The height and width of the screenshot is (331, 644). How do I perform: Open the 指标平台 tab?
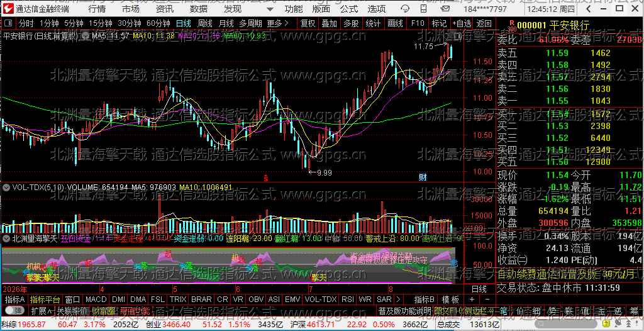click(x=45, y=300)
